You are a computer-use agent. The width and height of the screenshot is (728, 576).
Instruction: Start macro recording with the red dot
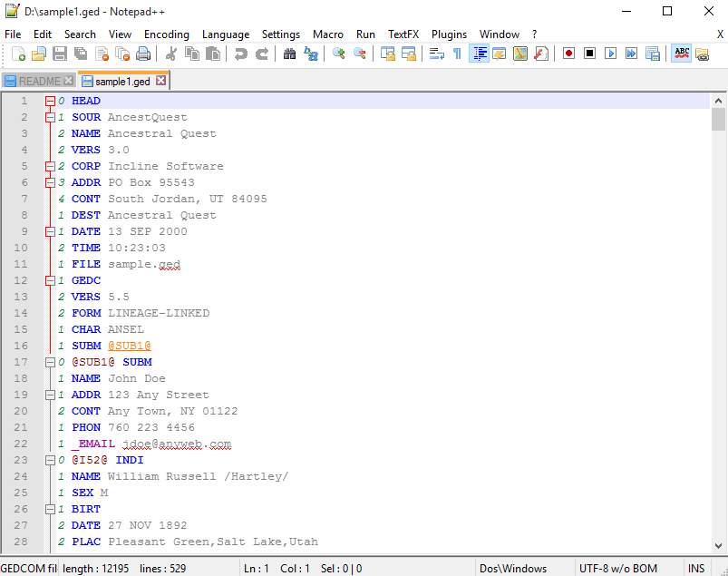point(568,54)
